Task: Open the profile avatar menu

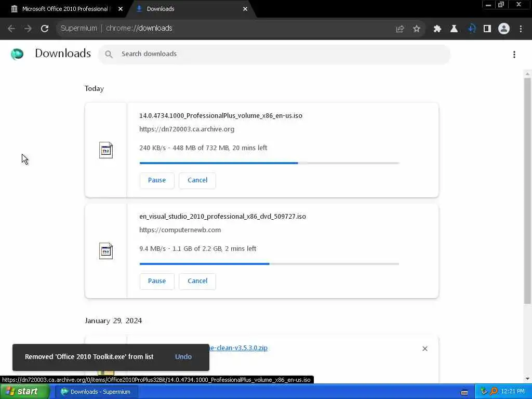Action: pyautogui.click(x=504, y=29)
